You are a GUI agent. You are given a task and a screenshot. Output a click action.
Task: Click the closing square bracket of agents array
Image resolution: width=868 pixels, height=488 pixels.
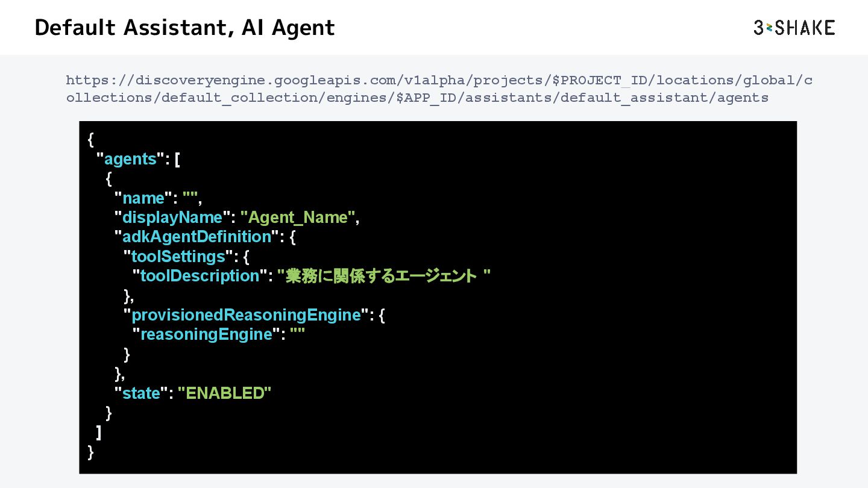[99, 433]
